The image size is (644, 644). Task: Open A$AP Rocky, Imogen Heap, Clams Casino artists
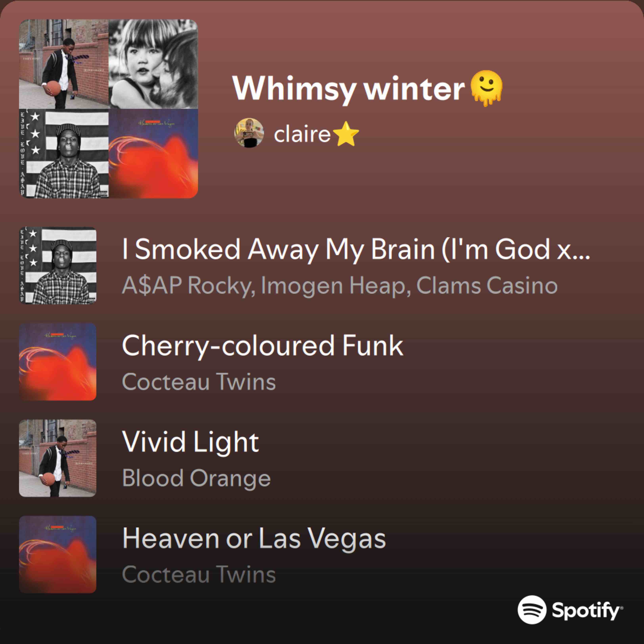pos(340,286)
